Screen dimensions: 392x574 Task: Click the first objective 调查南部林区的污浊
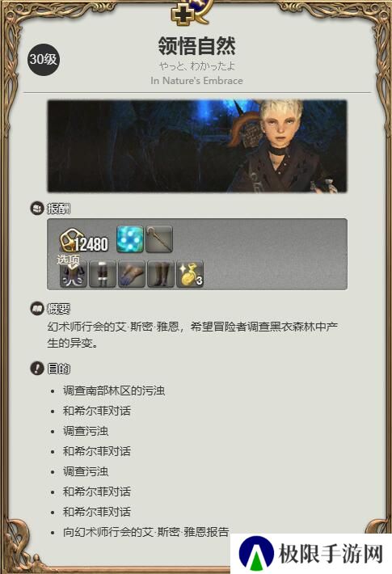(x=114, y=390)
